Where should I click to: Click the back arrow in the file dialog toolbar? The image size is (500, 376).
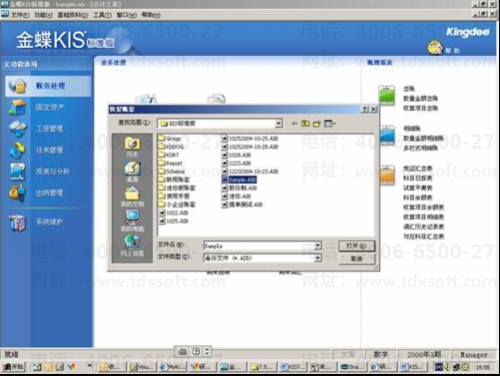(x=294, y=123)
